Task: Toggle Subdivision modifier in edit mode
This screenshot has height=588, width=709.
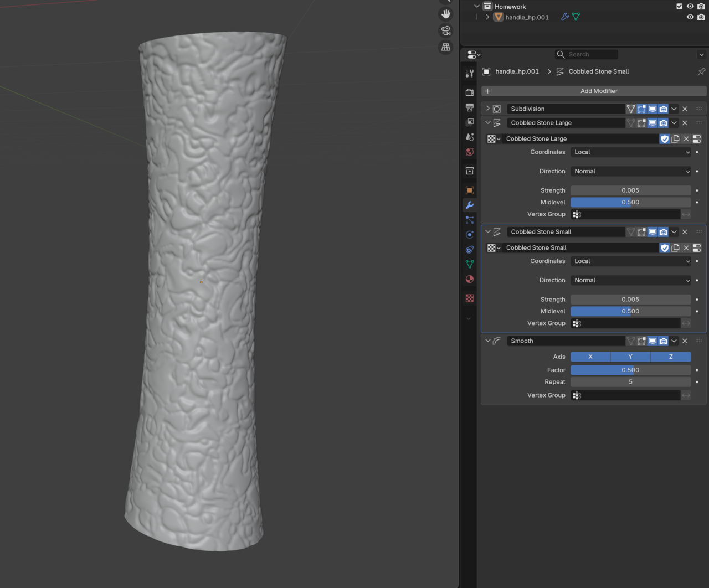Action: [641, 109]
